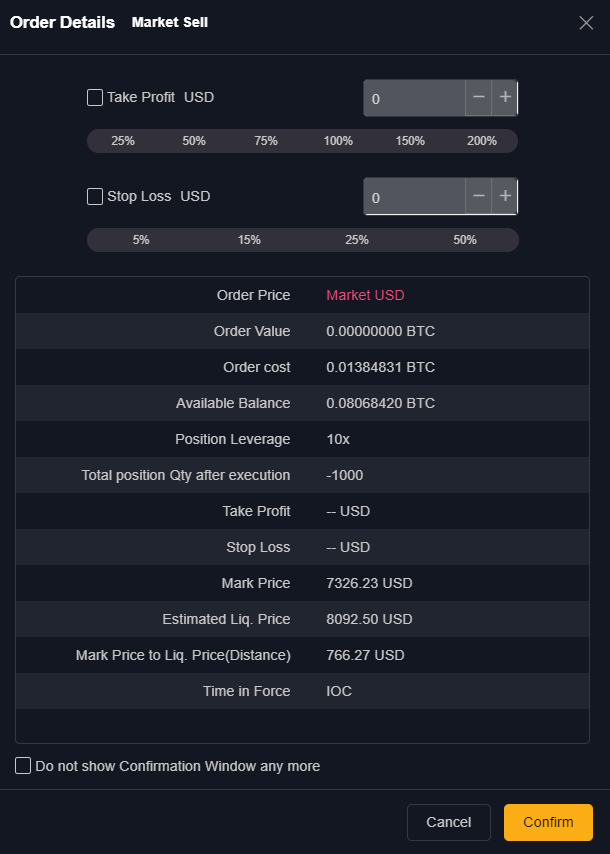
Task: Increase Take Profit value with plus
Action: (505, 97)
